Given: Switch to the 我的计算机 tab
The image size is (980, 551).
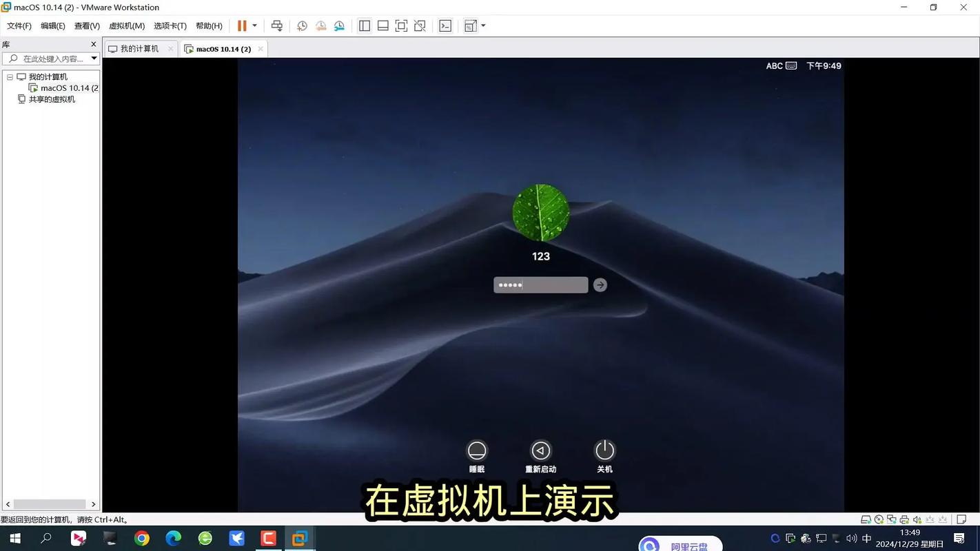Looking at the screenshot, I should (x=137, y=48).
